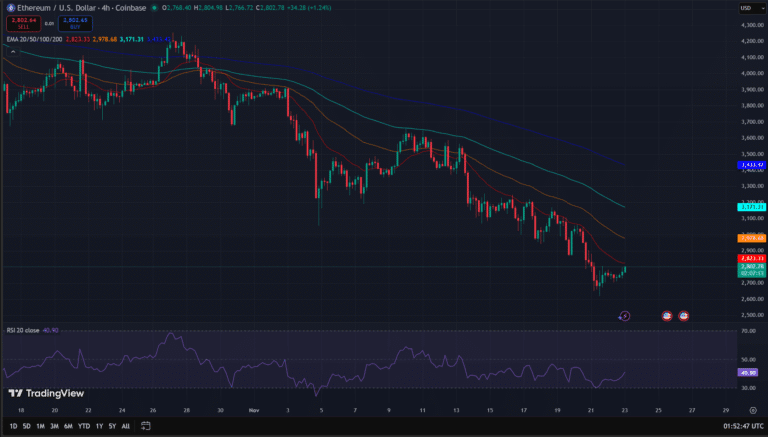Screen dimensions: 768x437
Task: Open the TradingView logo
Action: 44,393
